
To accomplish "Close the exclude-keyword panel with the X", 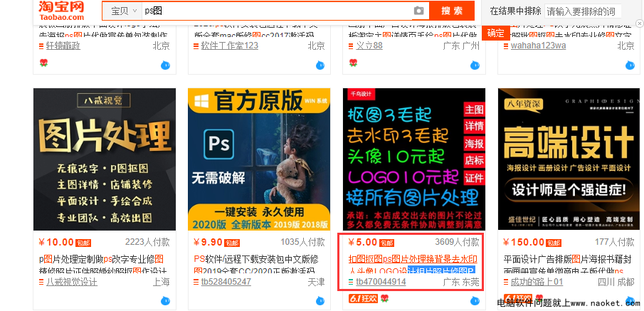I will point(638,23).
